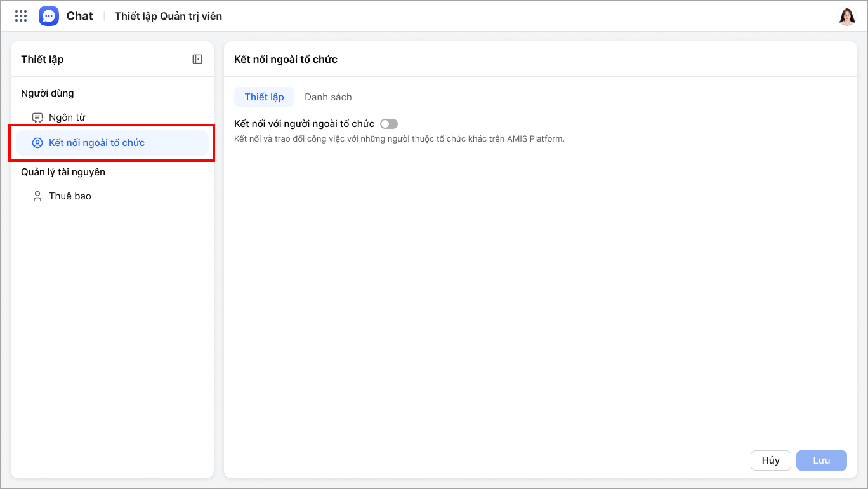Open the user avatar profile menu
Screen dimensions: 868x489
847,17
